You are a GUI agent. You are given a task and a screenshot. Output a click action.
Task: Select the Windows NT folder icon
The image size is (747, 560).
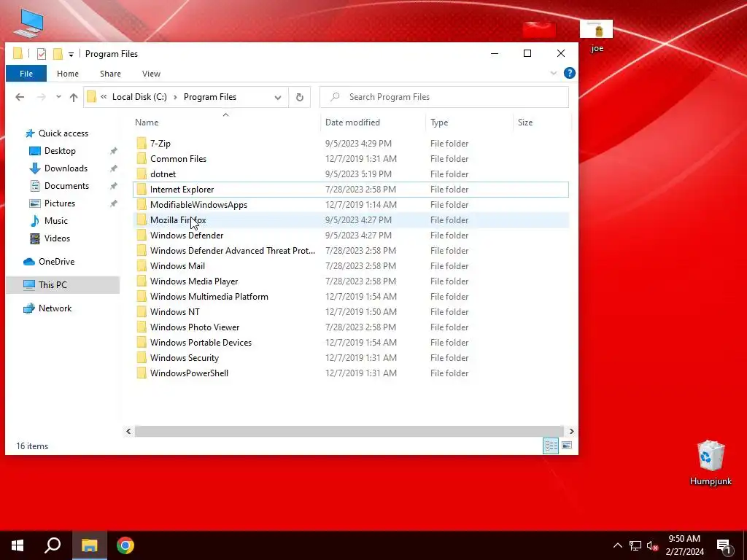(142, 312)
